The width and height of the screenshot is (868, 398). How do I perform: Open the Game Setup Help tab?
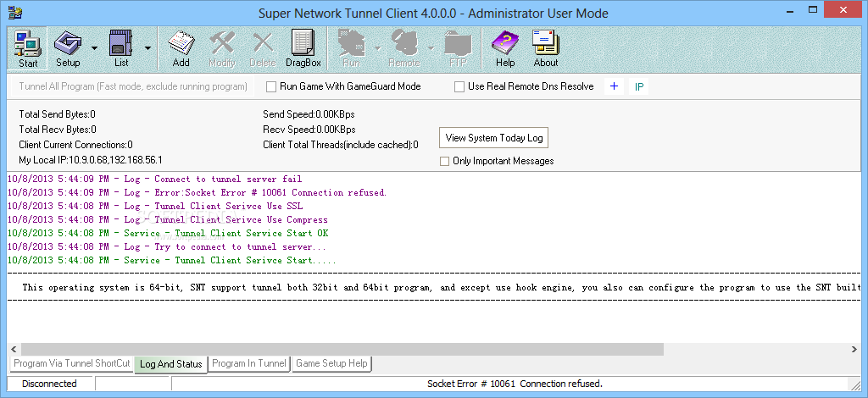(331, 363)
